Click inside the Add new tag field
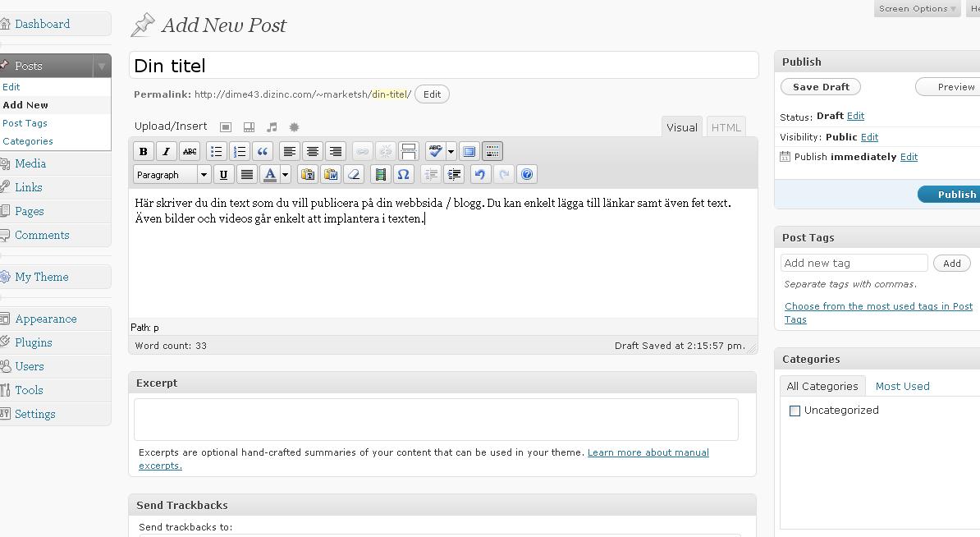 tap(854, 263)
